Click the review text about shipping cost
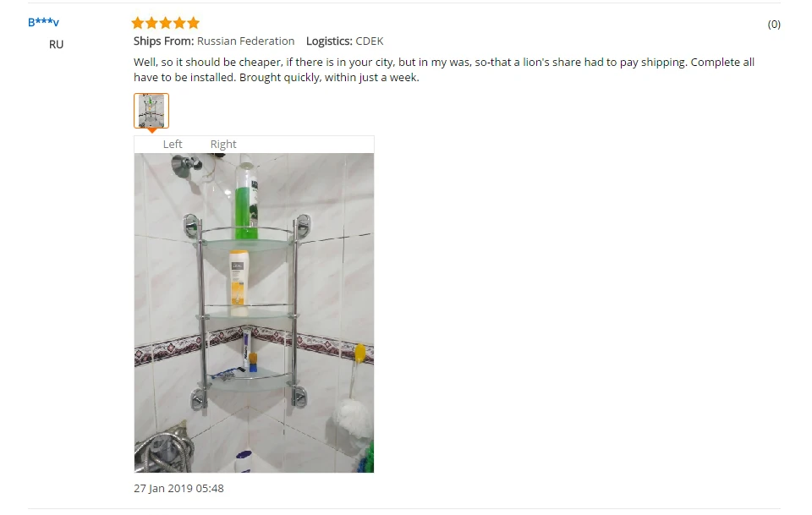Image resolution: width=812 pixels, height=515 pixels. (x=444, y=70)
